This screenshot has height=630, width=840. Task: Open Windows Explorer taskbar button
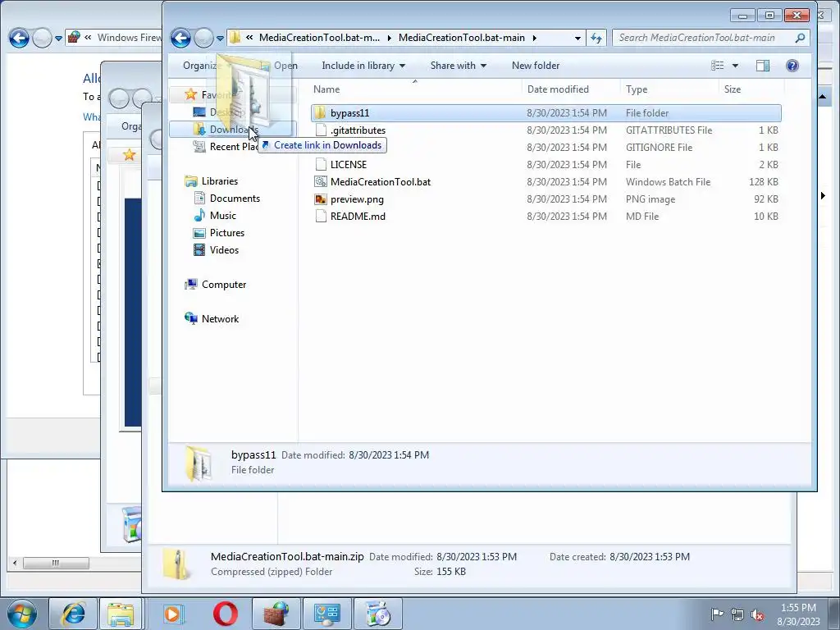[x=121, y=614]
